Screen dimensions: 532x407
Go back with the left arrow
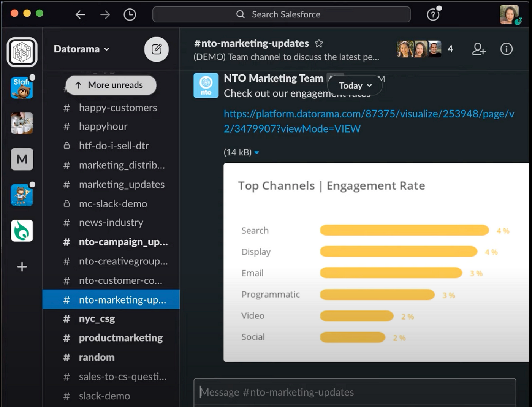[x=80, y=15]
